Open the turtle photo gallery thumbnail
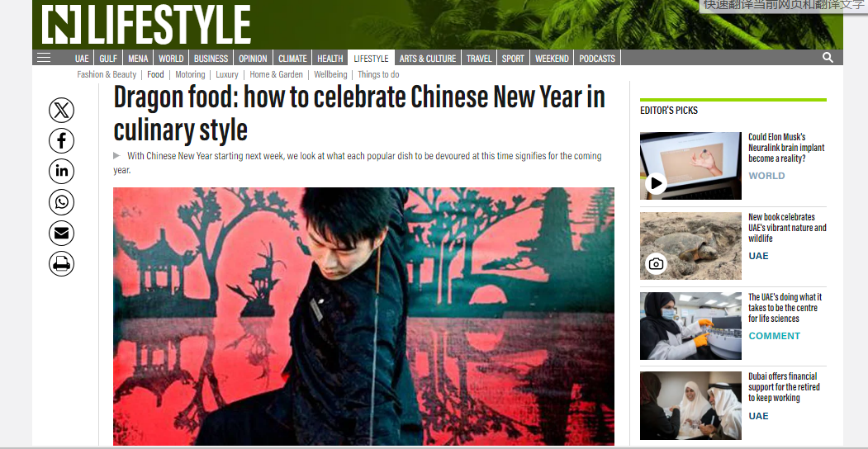The height and width of the screenshot is (449, 868). 690,246
